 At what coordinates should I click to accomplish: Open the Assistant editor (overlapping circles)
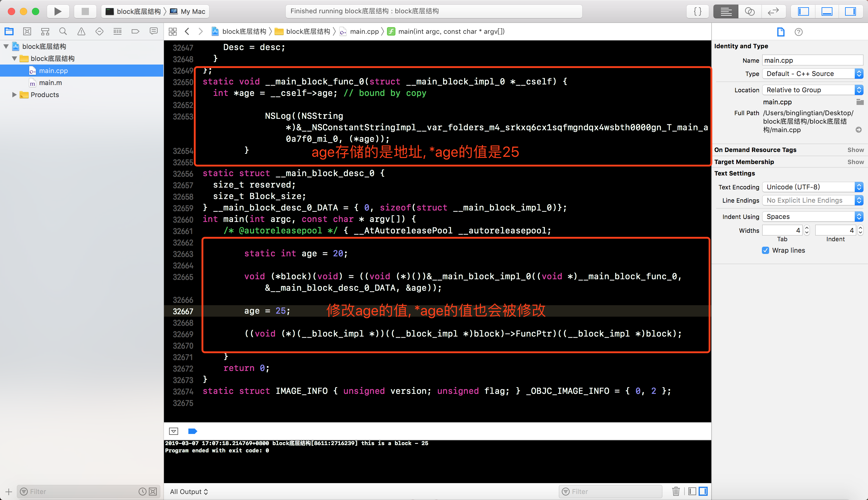[749, 11]
